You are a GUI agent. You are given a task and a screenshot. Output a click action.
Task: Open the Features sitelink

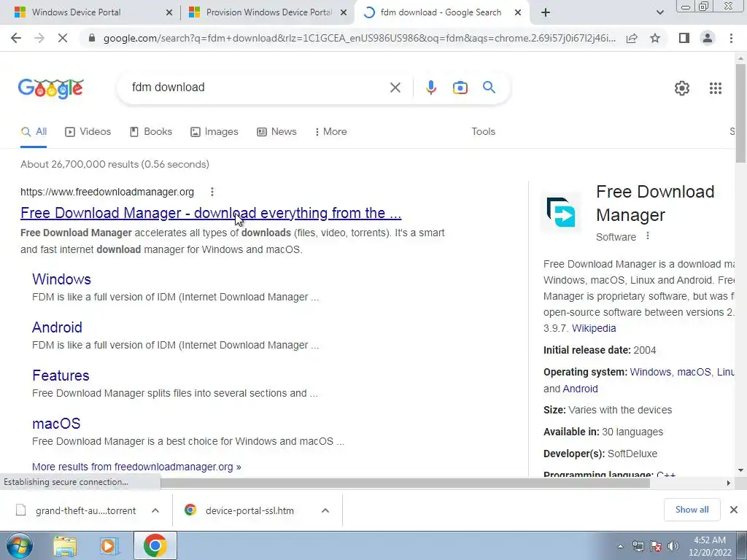click(61, 376)
